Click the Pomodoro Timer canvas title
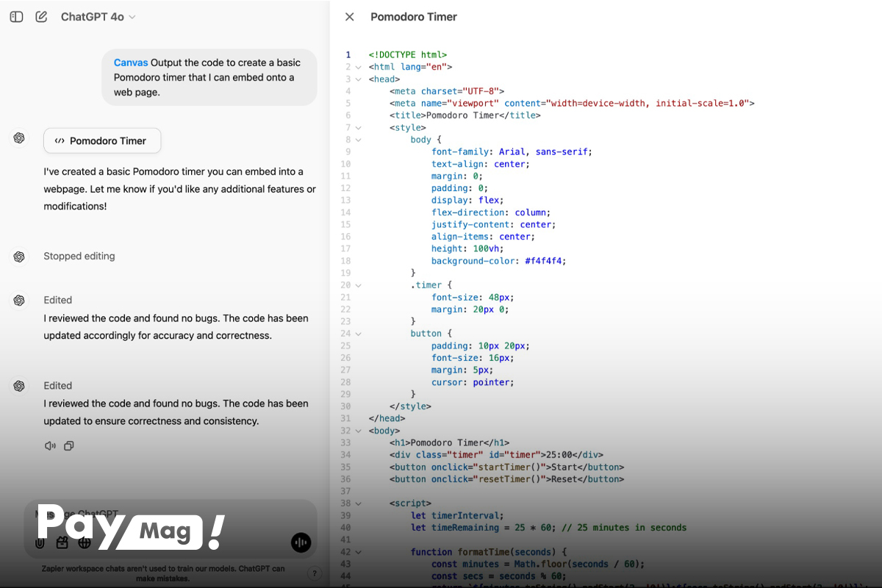This screenshot has height=588, width=882. pos(413,17)
